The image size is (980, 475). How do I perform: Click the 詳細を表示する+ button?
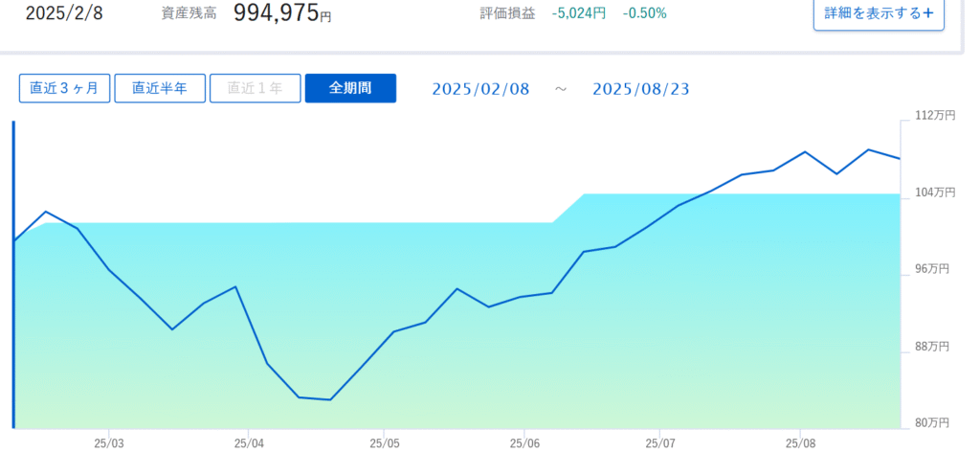[879, 13]
